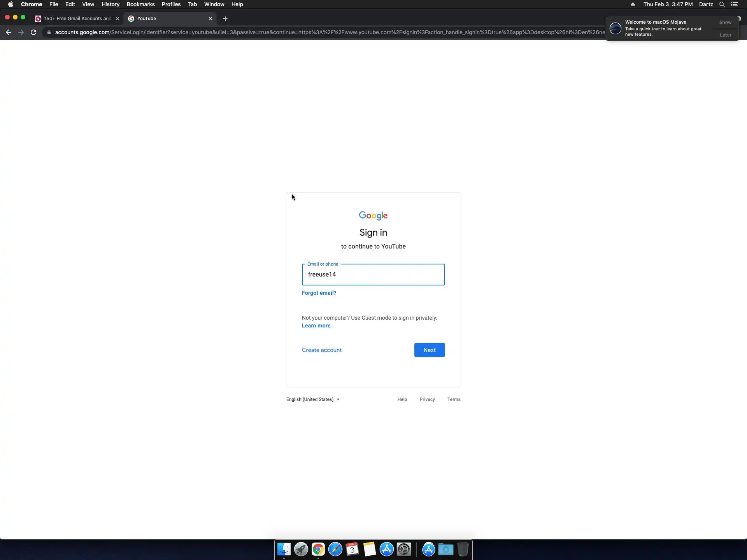Open the Bookmarks menu
The image size is (747, 560).
tap(140, 4)
